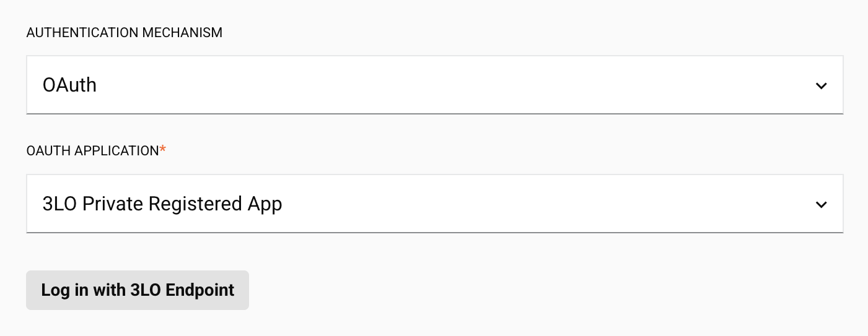Click the orange required asterisk
The height and width of the screenshot is (336, 868).
coord(163,150)
